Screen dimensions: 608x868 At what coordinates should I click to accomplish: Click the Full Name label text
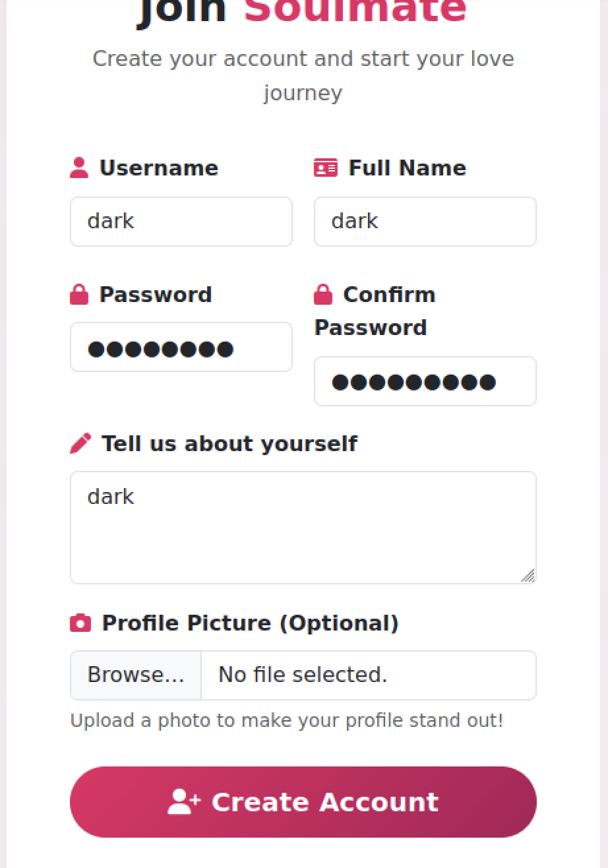click(407, 168)
